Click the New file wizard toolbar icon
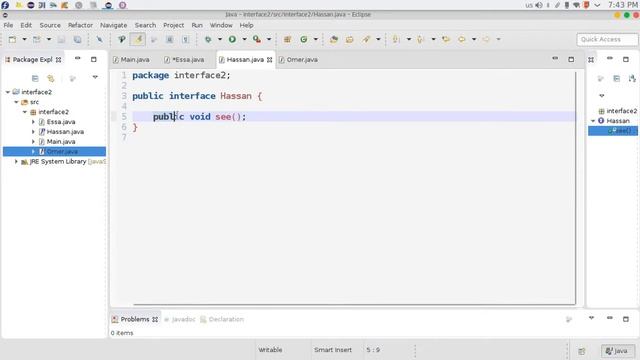Viewport: 640px width, 360px height. point(12,39)
